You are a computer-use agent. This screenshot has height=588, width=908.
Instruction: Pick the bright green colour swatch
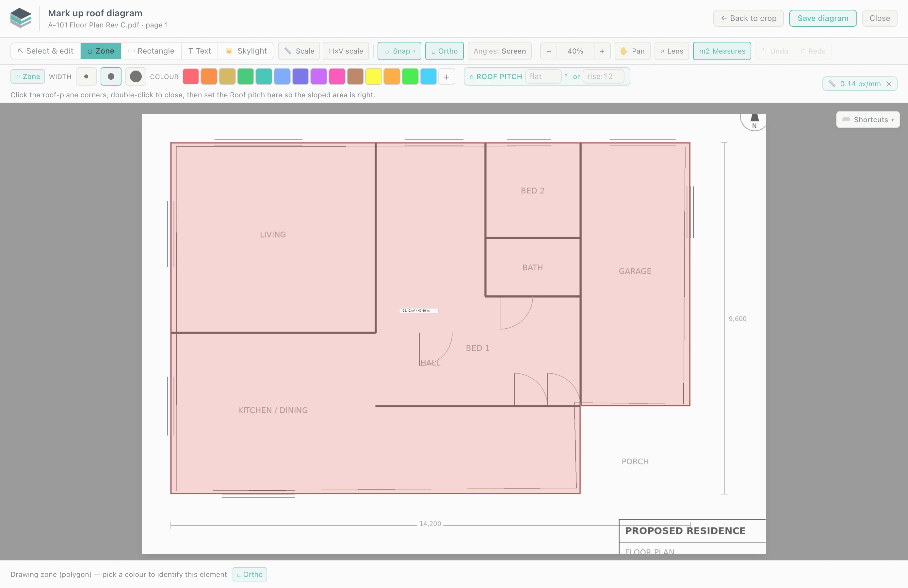[x=411, y=76]
